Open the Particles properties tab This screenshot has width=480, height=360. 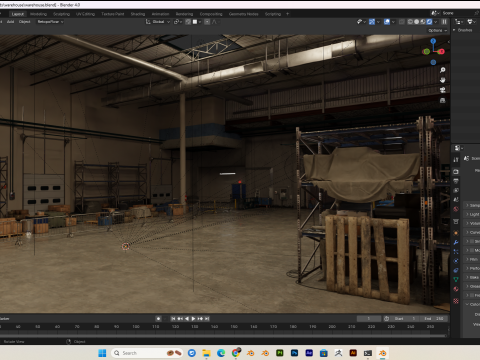coord(456,252)
